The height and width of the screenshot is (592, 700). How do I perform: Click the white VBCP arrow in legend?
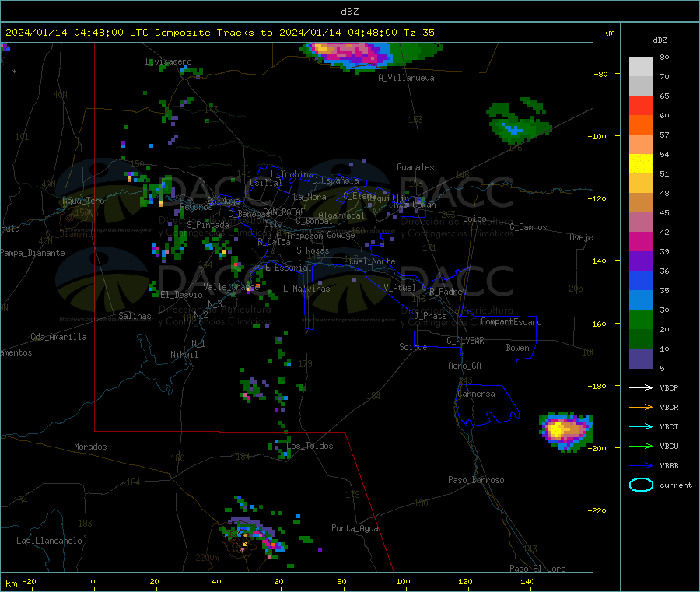(x=641, y=387)
